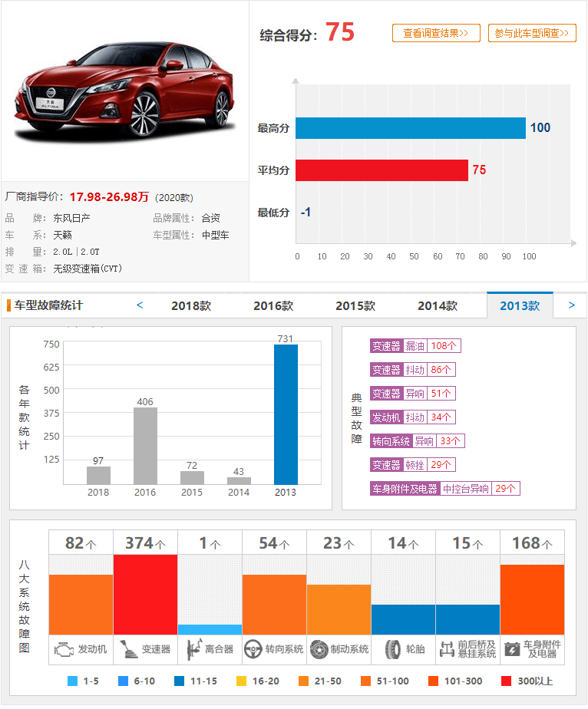Click the vehicle type value 中型车
The width and height of the screenshot is (588, 709).
(x=215, y=235)
